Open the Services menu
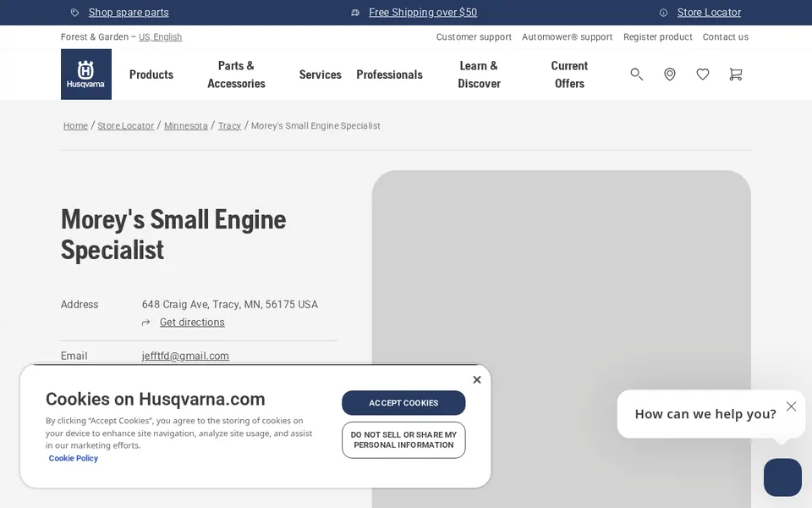This screenshot has width=812, height=508. tap(320, 75)
